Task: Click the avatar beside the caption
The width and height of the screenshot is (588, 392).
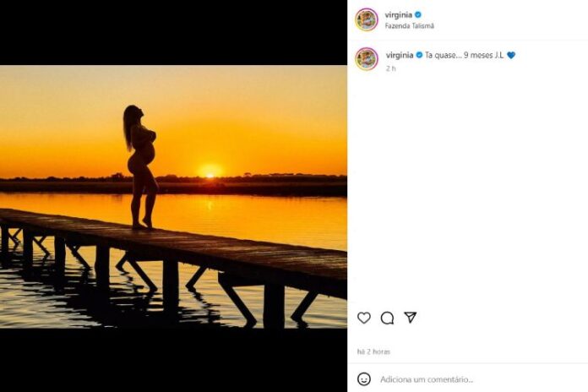Action: (367, 58)
